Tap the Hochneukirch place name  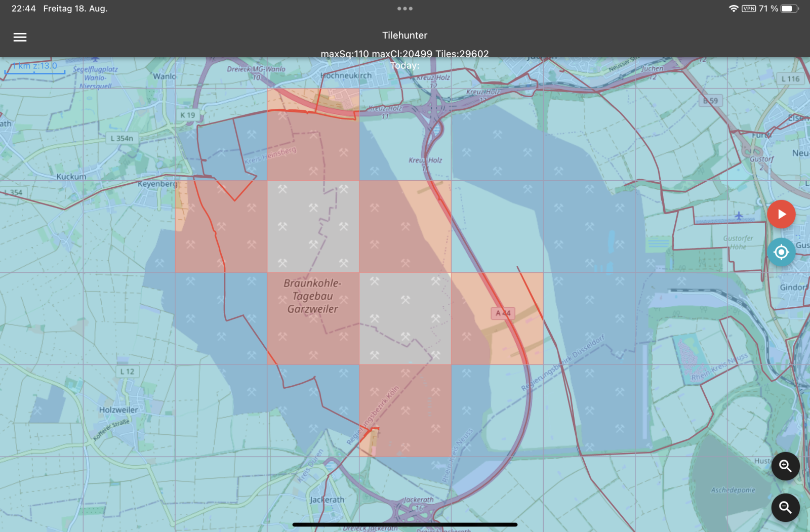(x=346, y=75)
